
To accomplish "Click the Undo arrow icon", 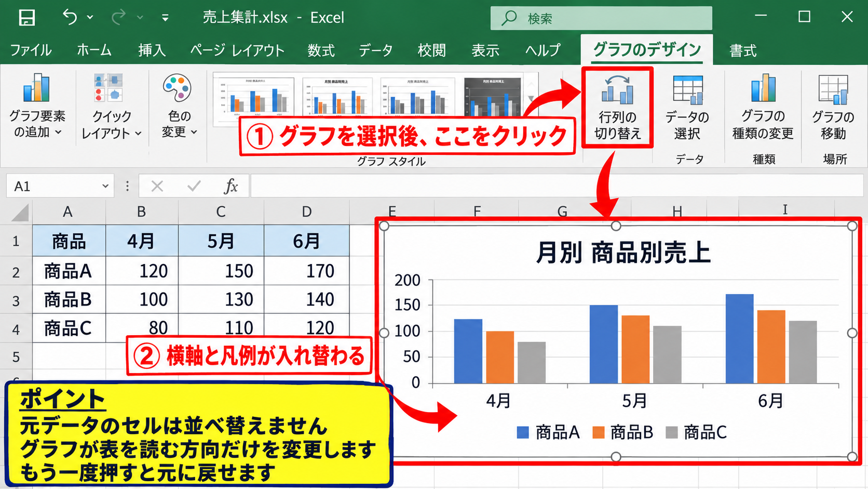I will (x=70, y=17).
